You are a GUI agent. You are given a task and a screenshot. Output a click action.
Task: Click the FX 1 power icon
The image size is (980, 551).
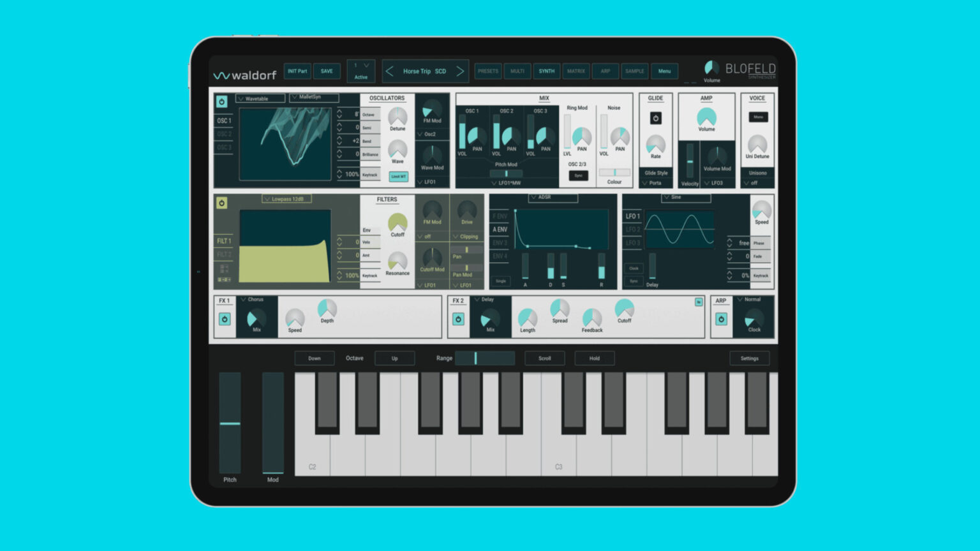[225, 319]
